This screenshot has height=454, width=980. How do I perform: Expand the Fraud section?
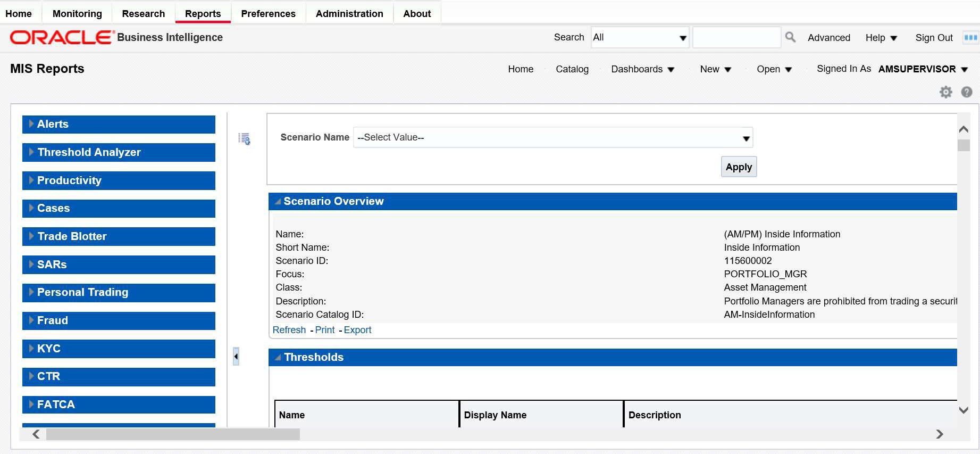[119, 320]
